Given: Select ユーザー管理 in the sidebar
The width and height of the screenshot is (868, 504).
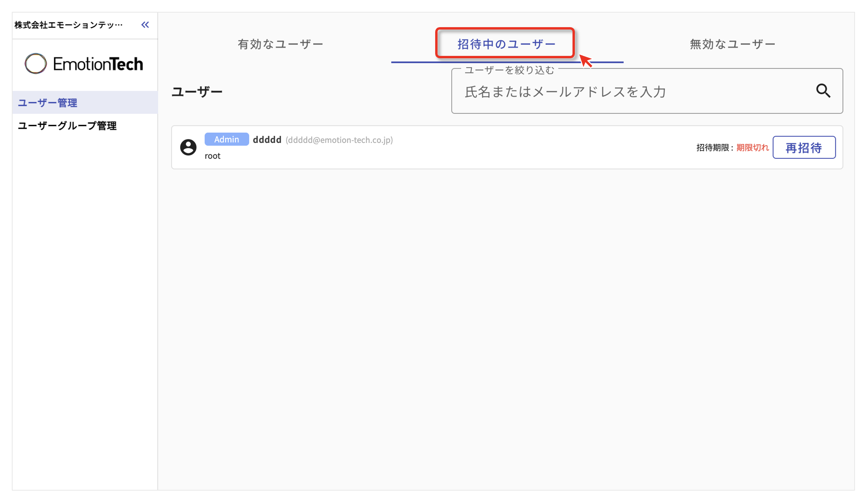Looking at the screenshot, I should (x=47, y=102).
